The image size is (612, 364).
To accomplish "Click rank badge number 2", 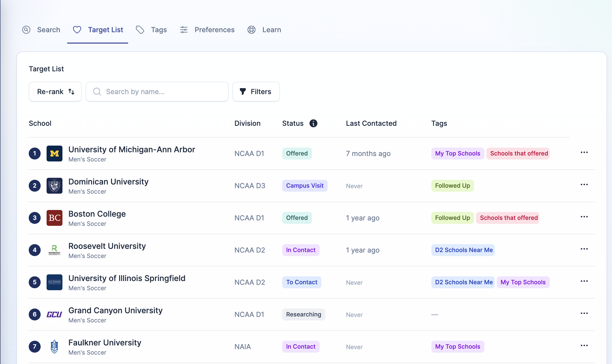I will tap(35, 186).
